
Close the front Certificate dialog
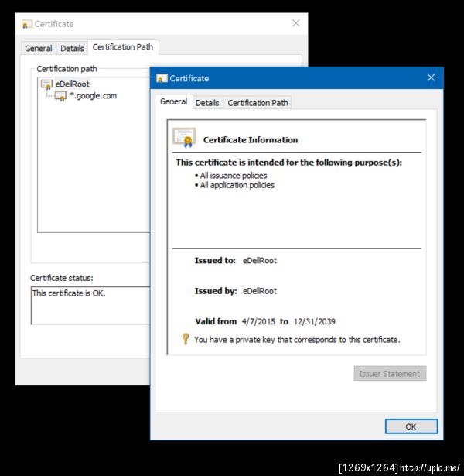(x=431, y=78)
